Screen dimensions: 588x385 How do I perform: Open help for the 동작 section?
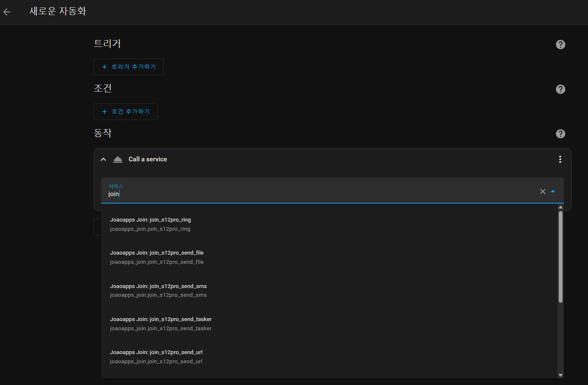tap(560, 134)
